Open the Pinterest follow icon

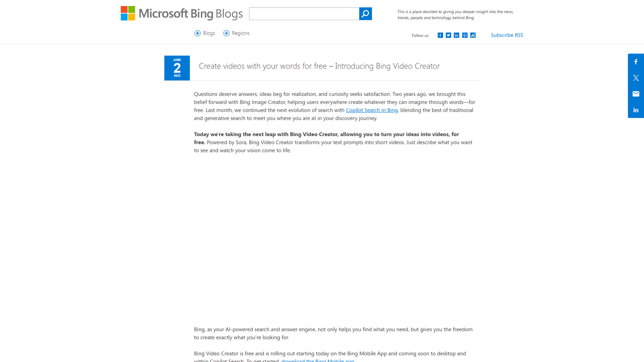[x=464, y=35]
